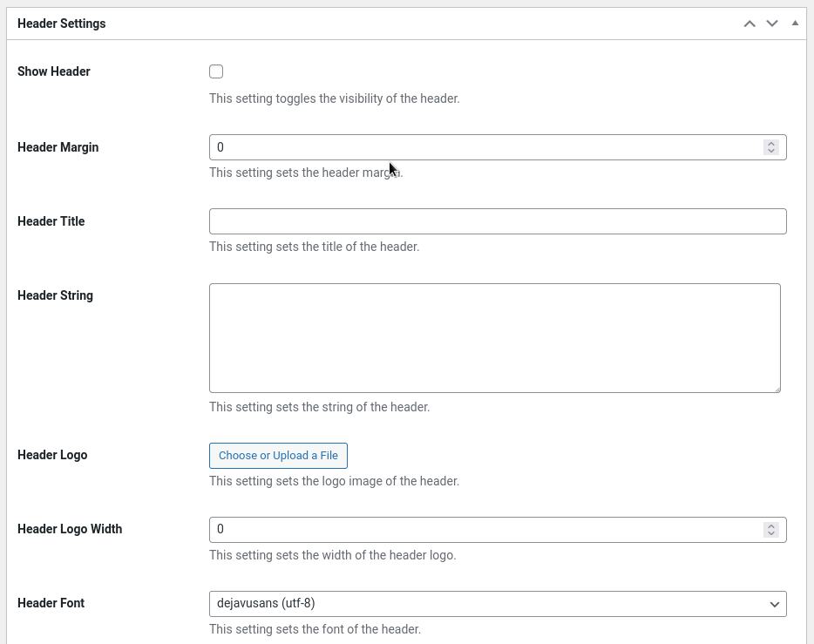This screenshot has width=814, height=644.
Task: Click the move panel down arrow
Action: click(771, 24)
